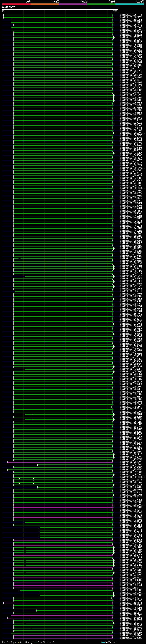Select the UniRef100_B9I0Q8 entry
This screenshot has width=146, height=644.
(131, 495)
